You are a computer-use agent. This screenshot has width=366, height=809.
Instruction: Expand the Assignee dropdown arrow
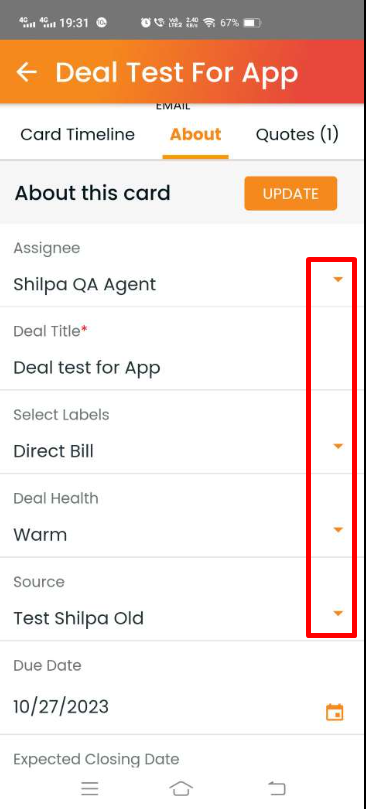(338, 280)
